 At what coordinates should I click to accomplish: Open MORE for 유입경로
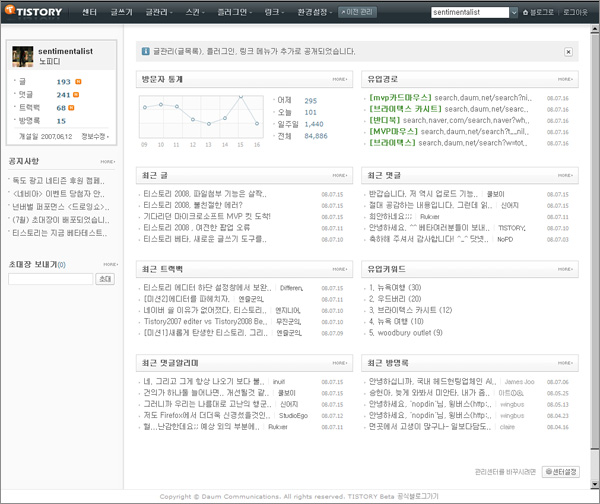point(565,79)
